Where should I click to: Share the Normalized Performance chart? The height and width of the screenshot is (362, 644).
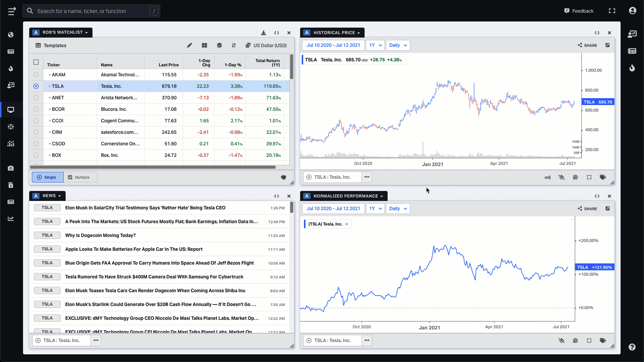588,209
